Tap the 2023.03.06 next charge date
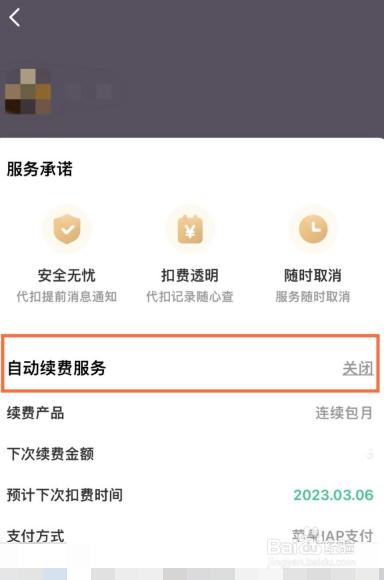 click(333, 495)
